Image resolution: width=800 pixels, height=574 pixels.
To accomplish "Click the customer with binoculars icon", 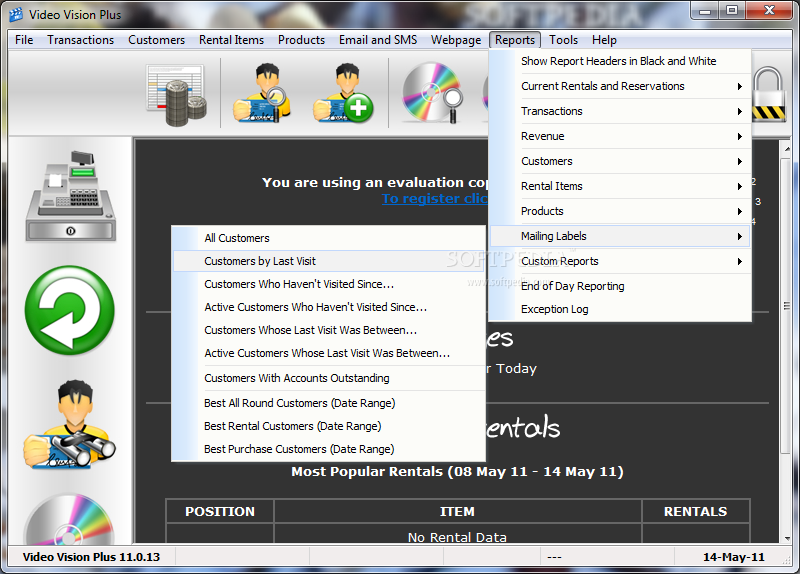I will (x=70, y=425).
